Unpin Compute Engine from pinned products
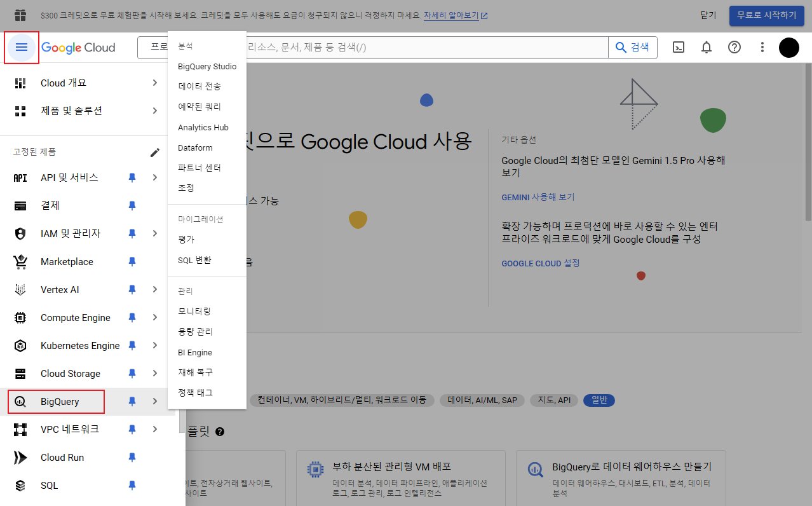 pos(132,318)
